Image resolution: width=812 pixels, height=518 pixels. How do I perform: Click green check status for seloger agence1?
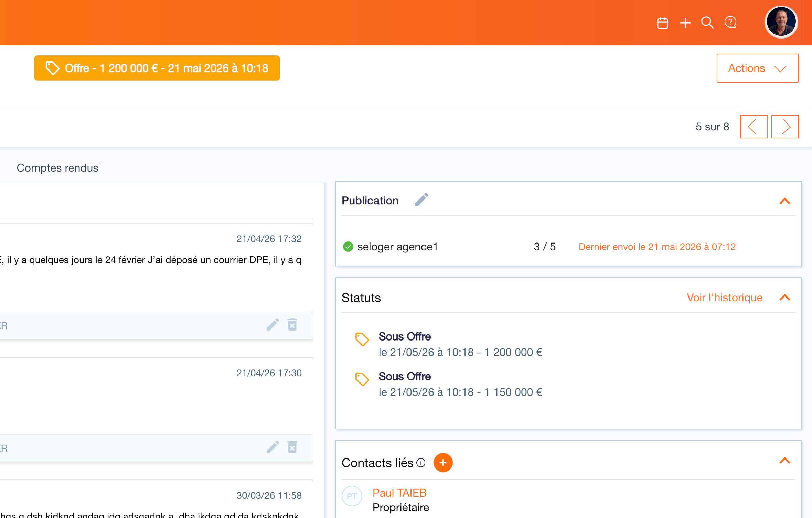point(348,247)
